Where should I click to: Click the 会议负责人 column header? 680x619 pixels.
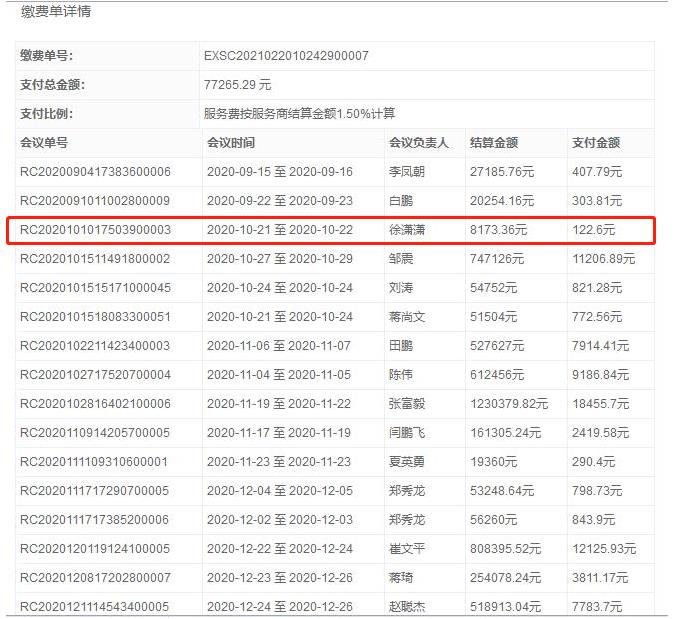pos(419,143)
